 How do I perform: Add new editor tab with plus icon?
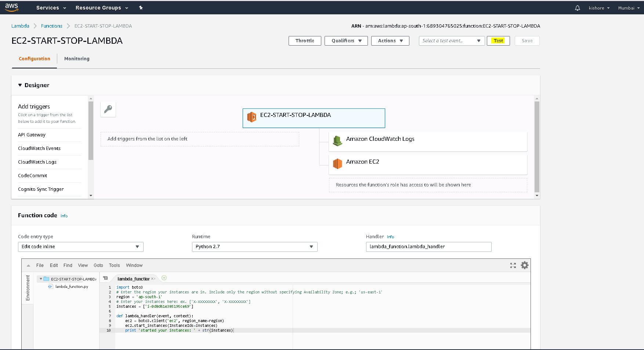(x=164, y=278)
